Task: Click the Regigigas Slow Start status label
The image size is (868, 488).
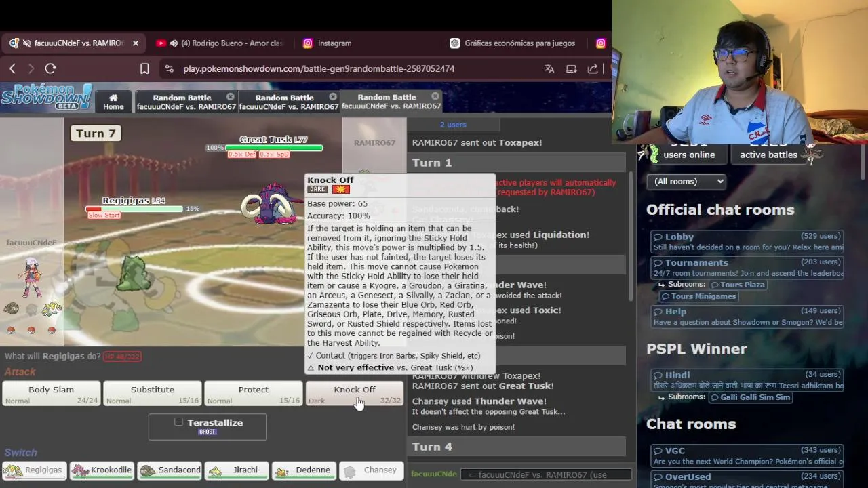Action: tap(104, 216)
